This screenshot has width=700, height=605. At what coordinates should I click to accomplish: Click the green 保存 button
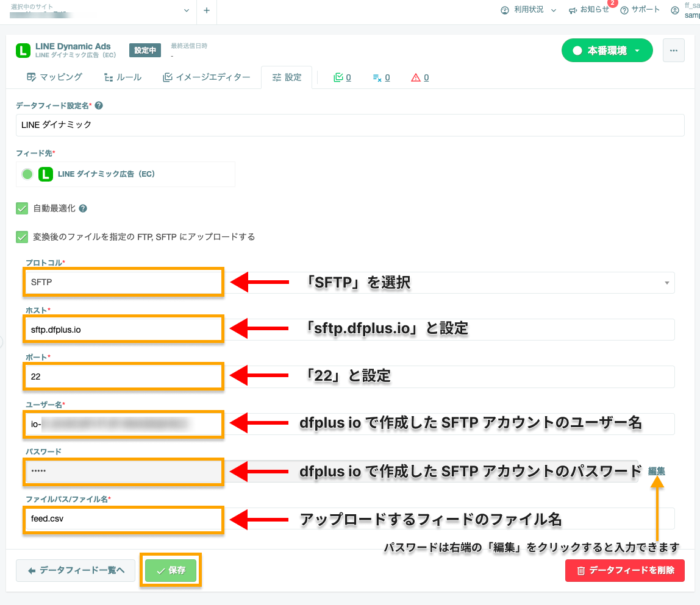point(171,570)
